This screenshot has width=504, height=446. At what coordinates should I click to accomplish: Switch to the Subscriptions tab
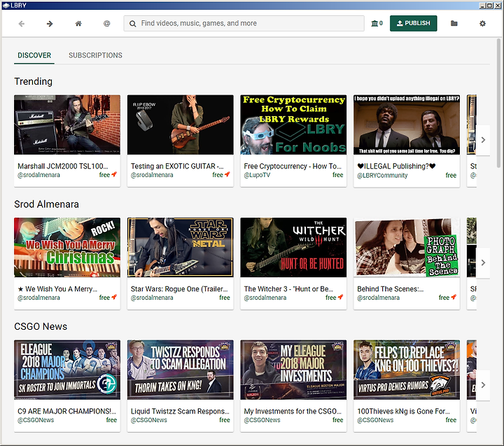click(x=95, y=55)
